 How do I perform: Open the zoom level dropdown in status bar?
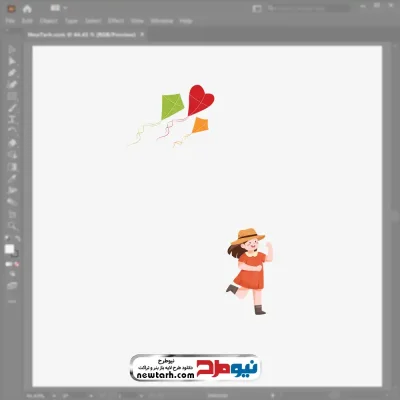click(x=54, y=396)
